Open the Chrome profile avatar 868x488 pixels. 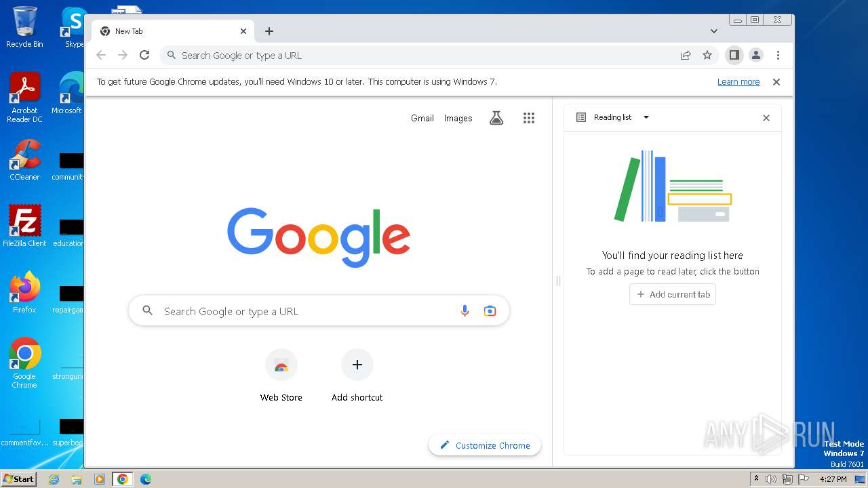(756, 56)
